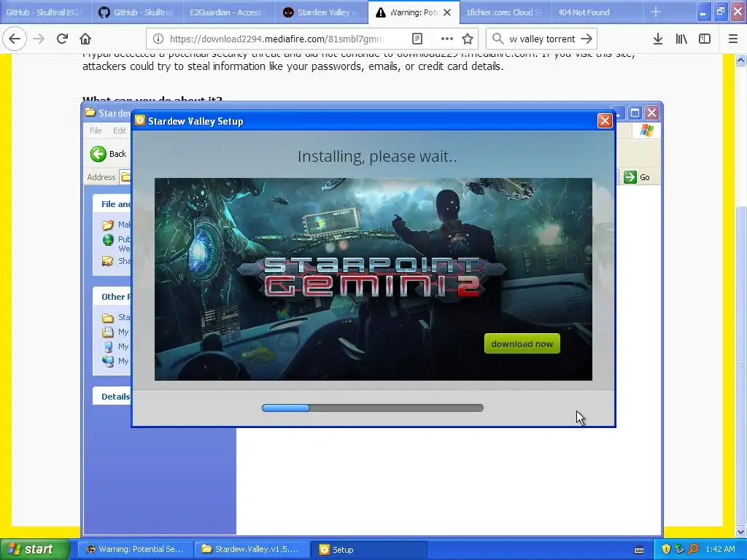Switch to Stardew Valley tab
This screenshot has width=747, height=560.
click(321, 12)
